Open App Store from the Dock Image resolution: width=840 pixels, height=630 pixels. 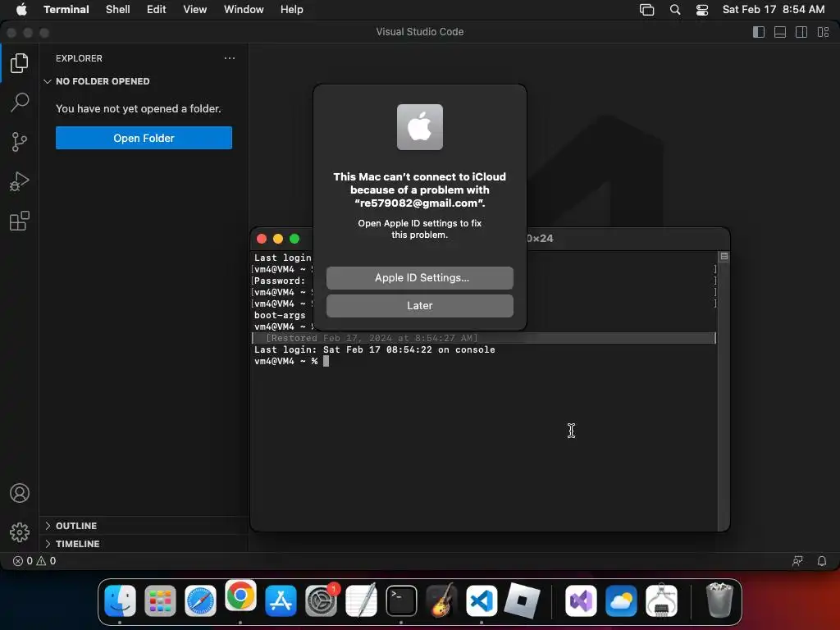[x=281, y=600]
